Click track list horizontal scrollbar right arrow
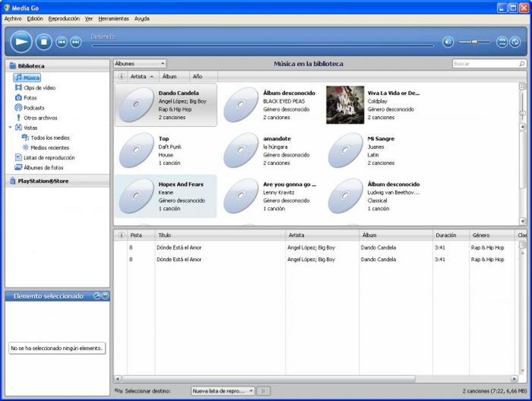Screen dimensions: 532x401 (514, 379)
